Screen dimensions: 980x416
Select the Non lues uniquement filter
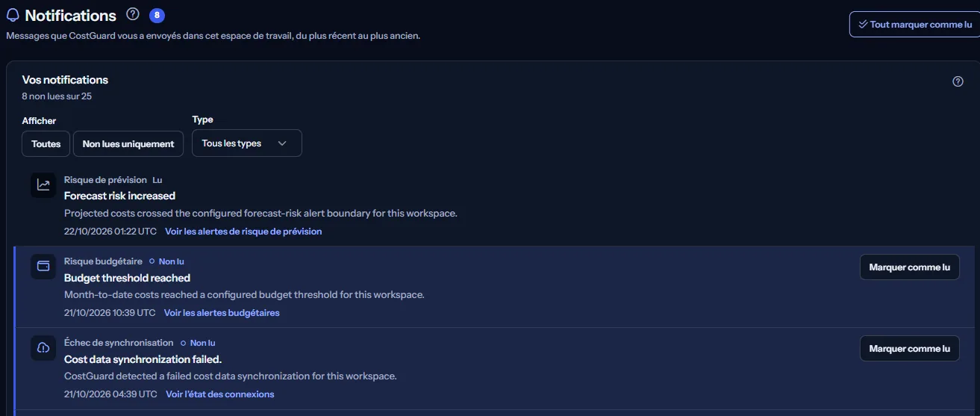click(128, 143)
